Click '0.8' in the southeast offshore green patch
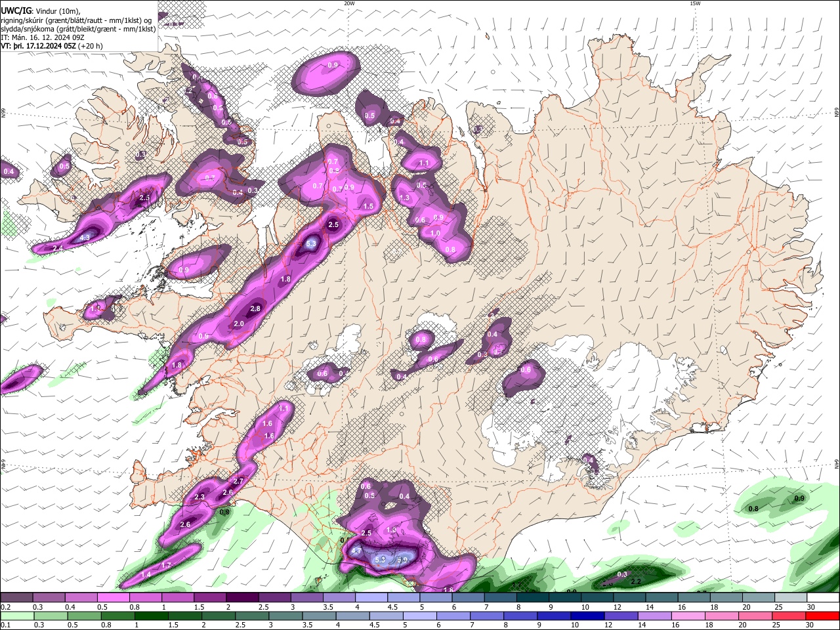Screen dimensions: 840x630 [753, 509]
